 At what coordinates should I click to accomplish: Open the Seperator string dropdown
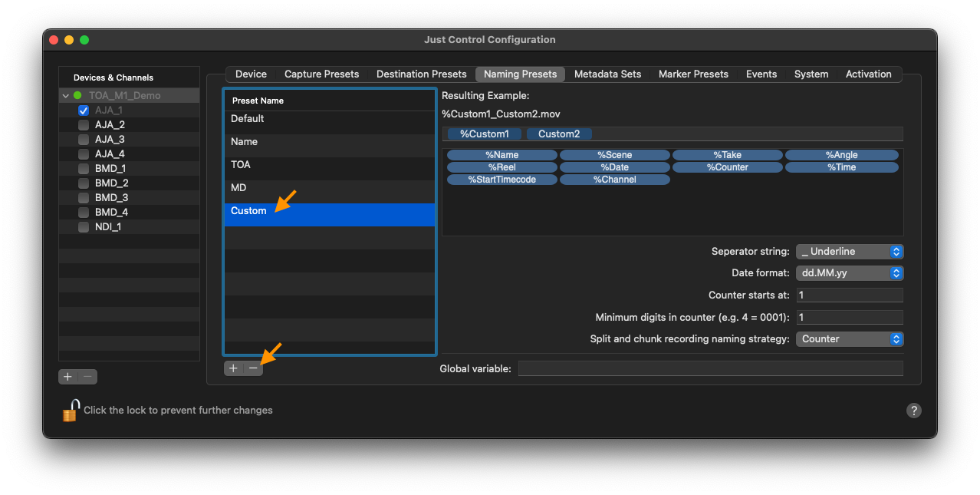tap(850, 252)
